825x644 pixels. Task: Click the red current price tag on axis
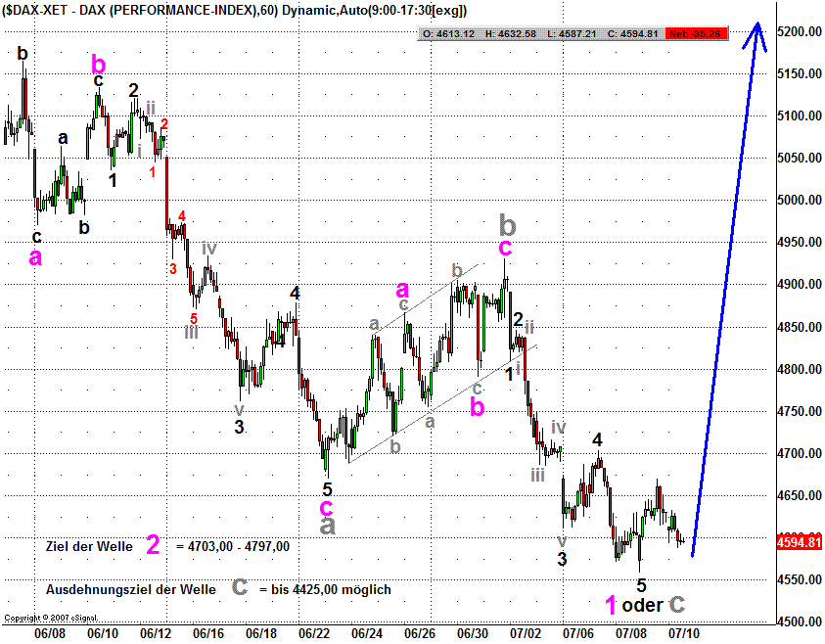pyautogui.click(x=799, y=540)
